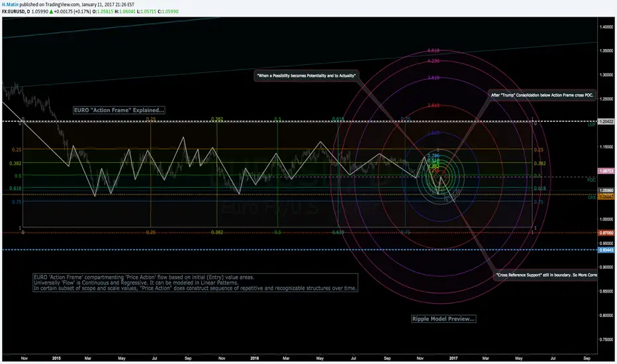Viewport: 617px width, 364px height.
Task: Click the 0.75000 price axis tick
Action: tap(606, 340)
